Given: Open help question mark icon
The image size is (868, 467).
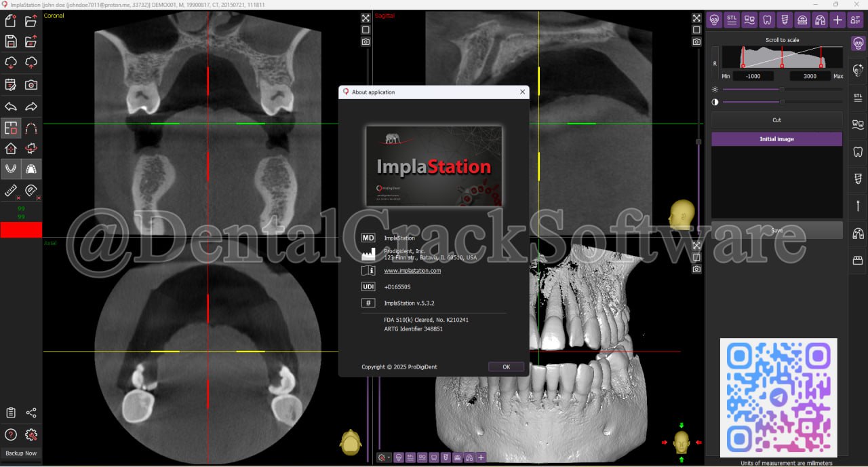Looking at the screenshot, I should click(11, 435).
